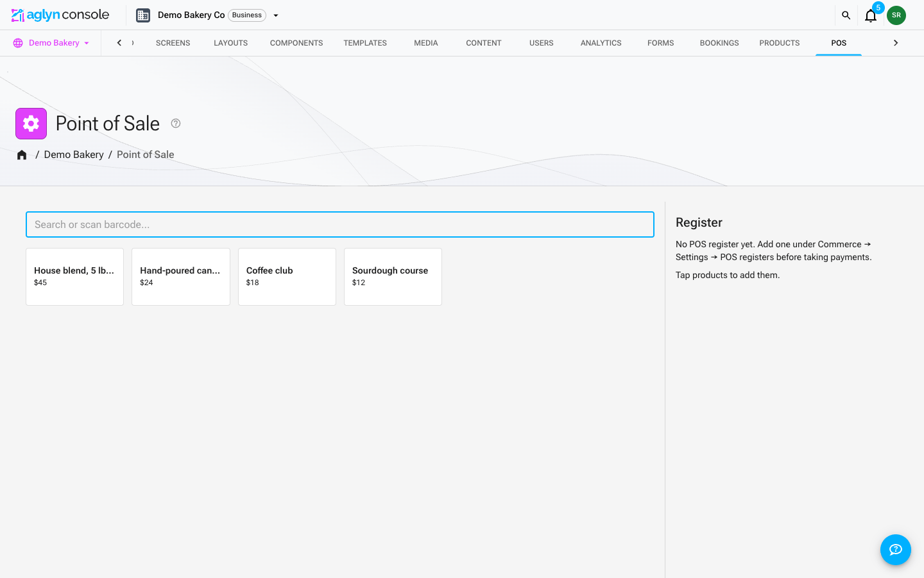924x578 pixels.
Task: Open the organization building icon
Action: (143, 15)
